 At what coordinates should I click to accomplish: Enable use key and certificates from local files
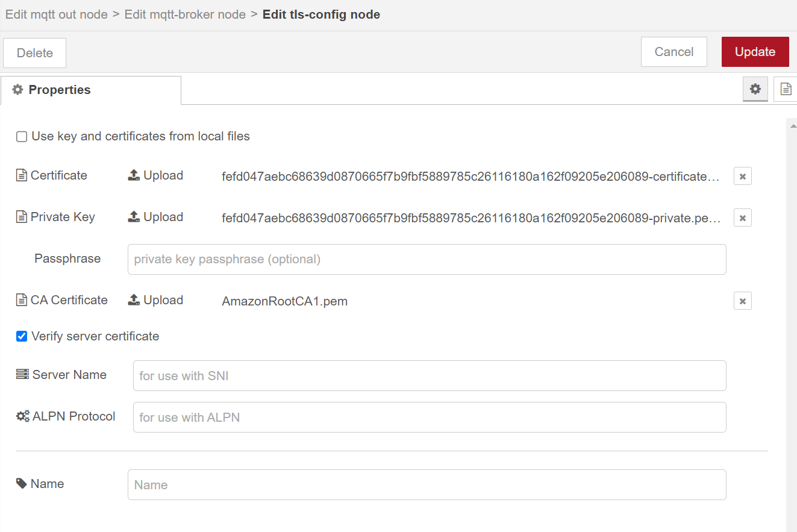click(22, 137)
